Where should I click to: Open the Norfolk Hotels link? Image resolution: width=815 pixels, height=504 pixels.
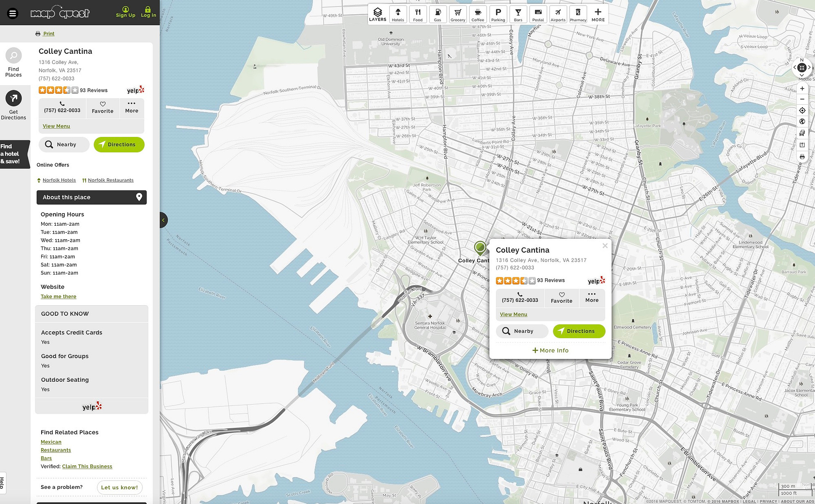tap(59, 180)
